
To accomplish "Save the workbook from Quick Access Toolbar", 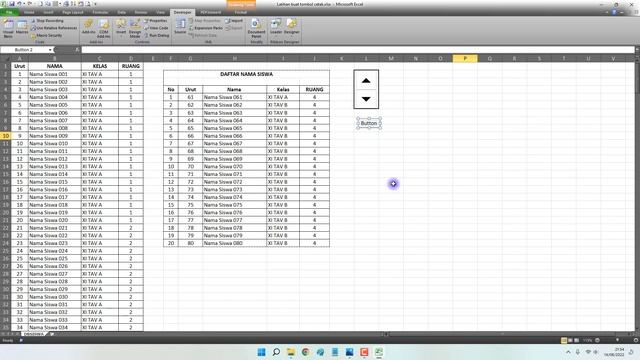I will coord(12,4).
